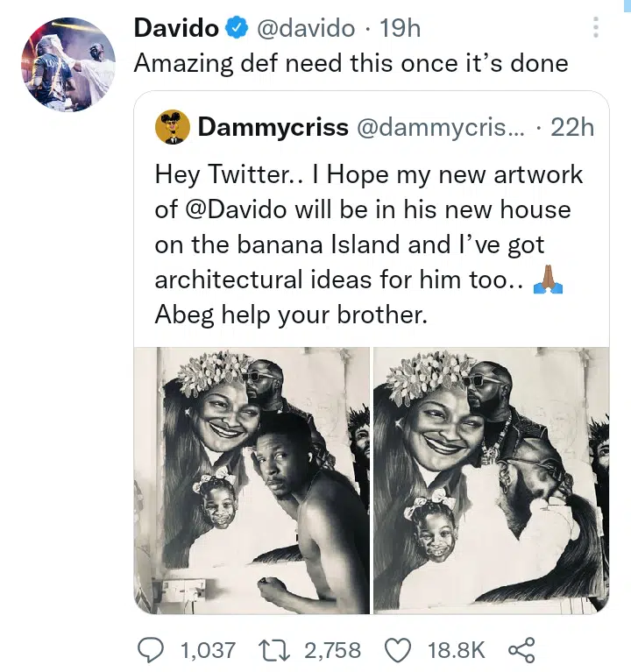
Task: Click the 1,037 replies count
Action: coord(208,649)
